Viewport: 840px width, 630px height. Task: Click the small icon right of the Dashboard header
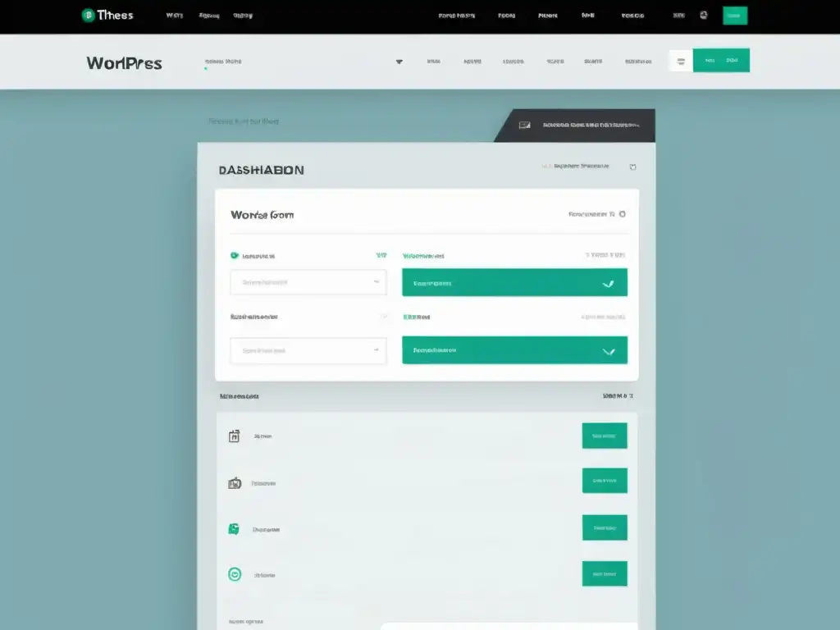point(632,167)
